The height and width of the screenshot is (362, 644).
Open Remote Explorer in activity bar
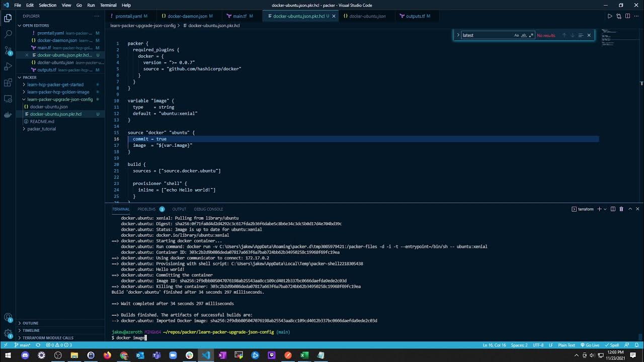click(x=8, y=99)
